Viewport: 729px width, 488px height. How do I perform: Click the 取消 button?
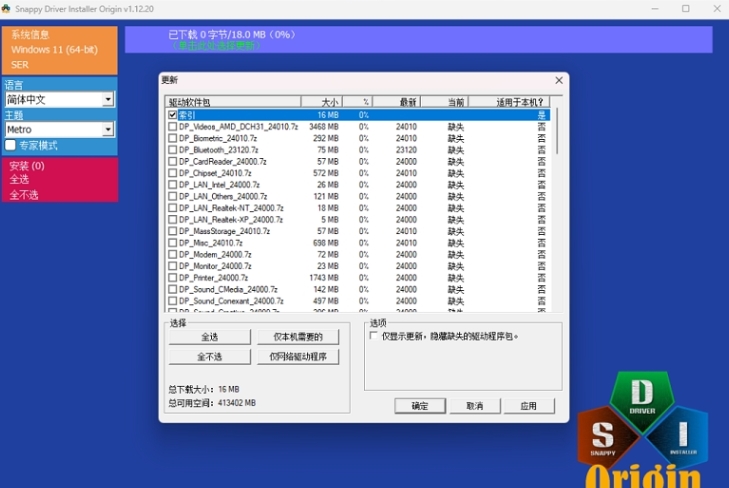pyautogui.click(x=475, y=406)
